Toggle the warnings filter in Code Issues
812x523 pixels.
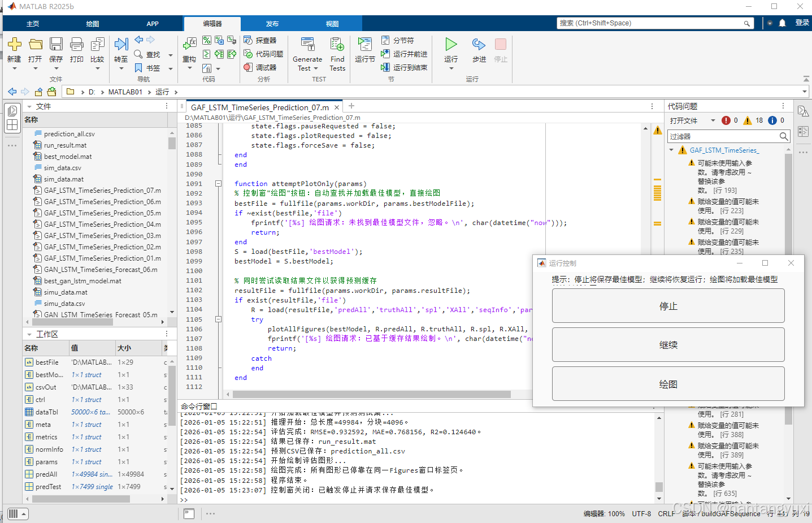(x=748, y=120)
